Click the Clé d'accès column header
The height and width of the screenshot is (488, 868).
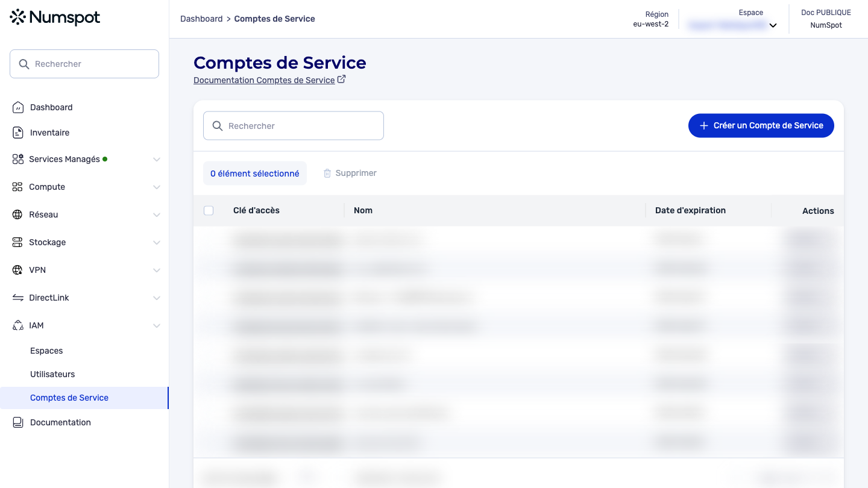[256, 210]
